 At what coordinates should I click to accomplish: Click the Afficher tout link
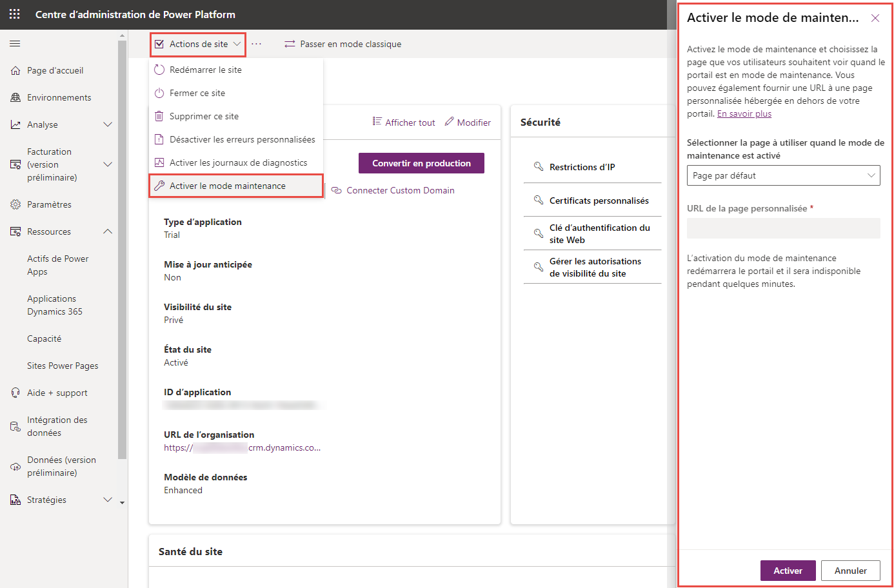pos(410,122)
